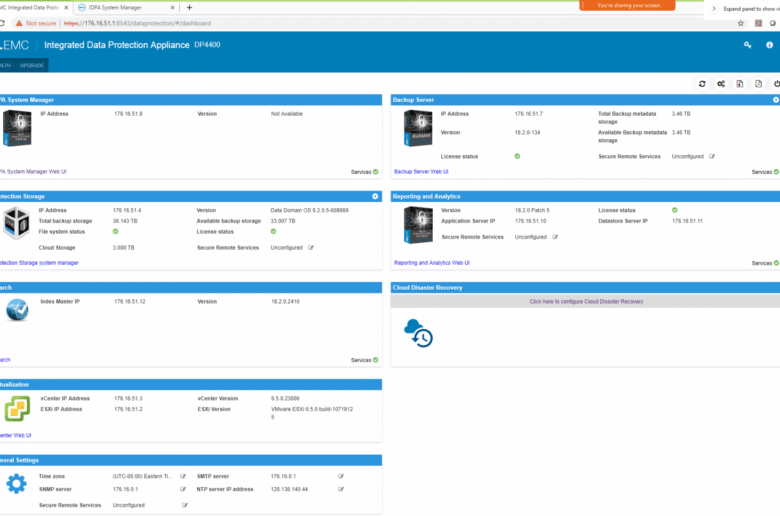Click the Services status check in System Manager panel

click(x=376, y=172)
